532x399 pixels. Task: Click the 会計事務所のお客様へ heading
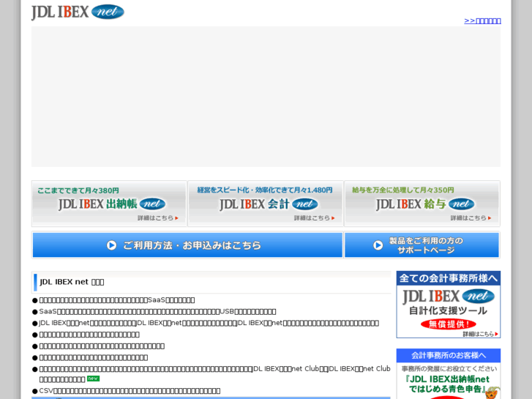click(x=448, y=356)
